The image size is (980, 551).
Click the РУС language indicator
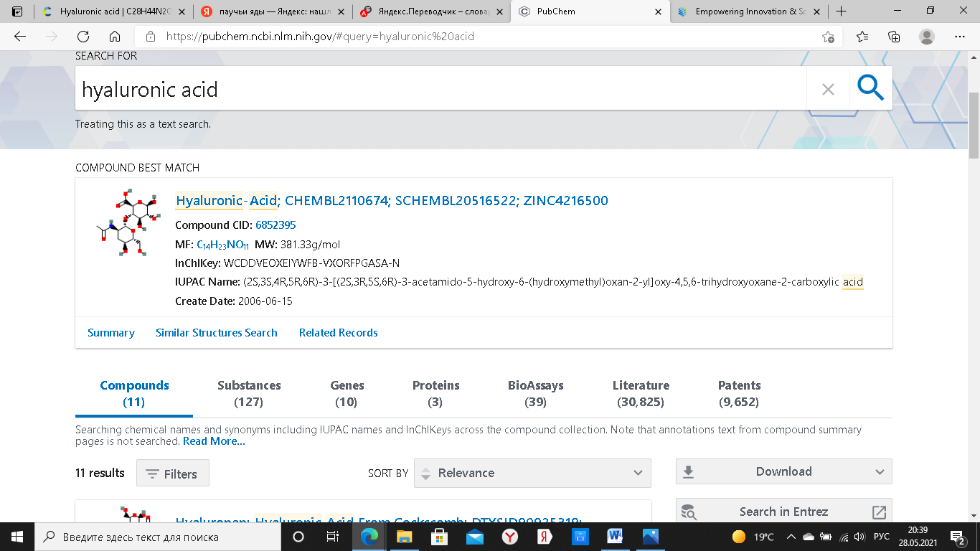point(881,537)
